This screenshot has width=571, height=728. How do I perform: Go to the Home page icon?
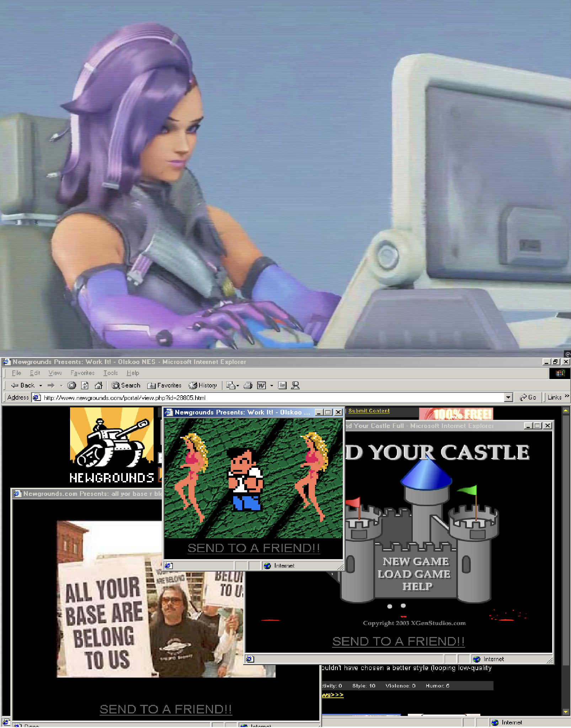click(98, 385)
